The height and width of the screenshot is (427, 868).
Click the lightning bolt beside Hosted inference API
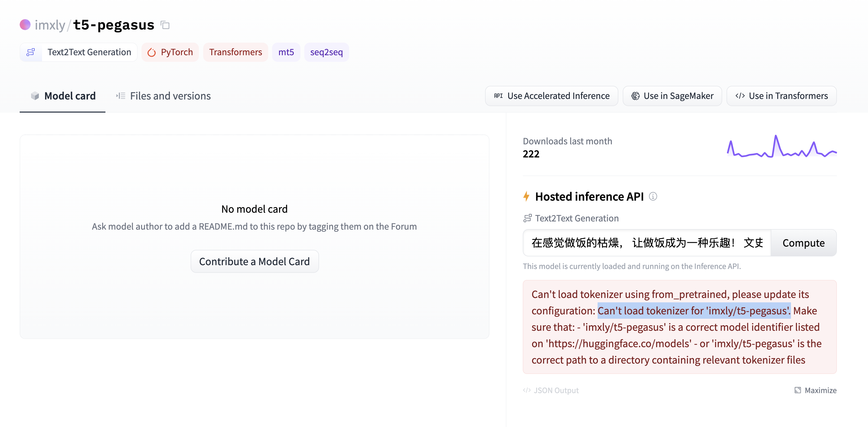[526, 196]
